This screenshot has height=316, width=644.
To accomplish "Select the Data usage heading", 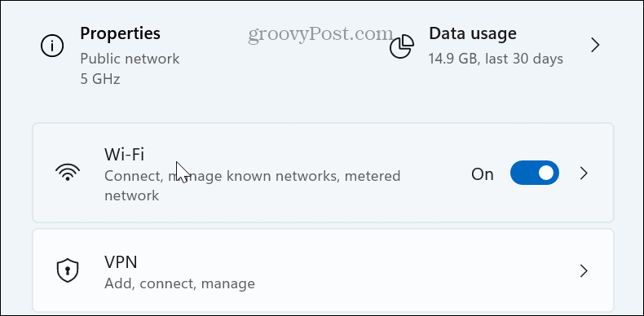I will [472, 33].
